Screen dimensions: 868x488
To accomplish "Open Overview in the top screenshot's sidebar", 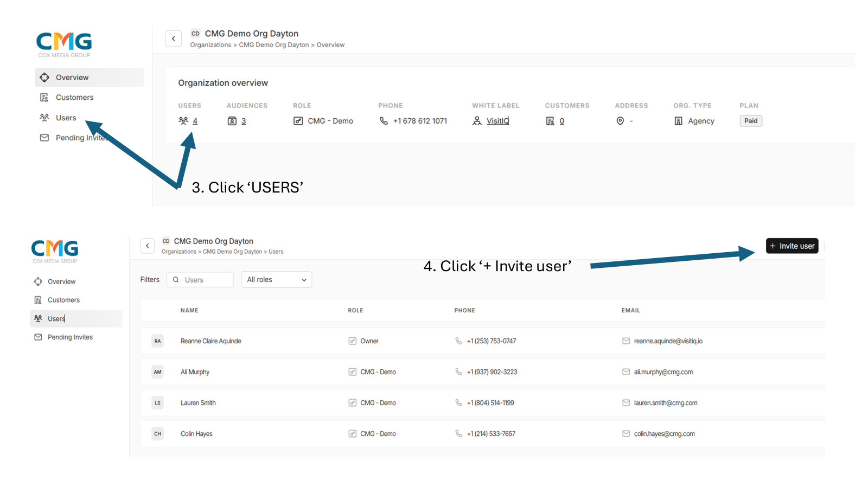I will pos(90,78).
